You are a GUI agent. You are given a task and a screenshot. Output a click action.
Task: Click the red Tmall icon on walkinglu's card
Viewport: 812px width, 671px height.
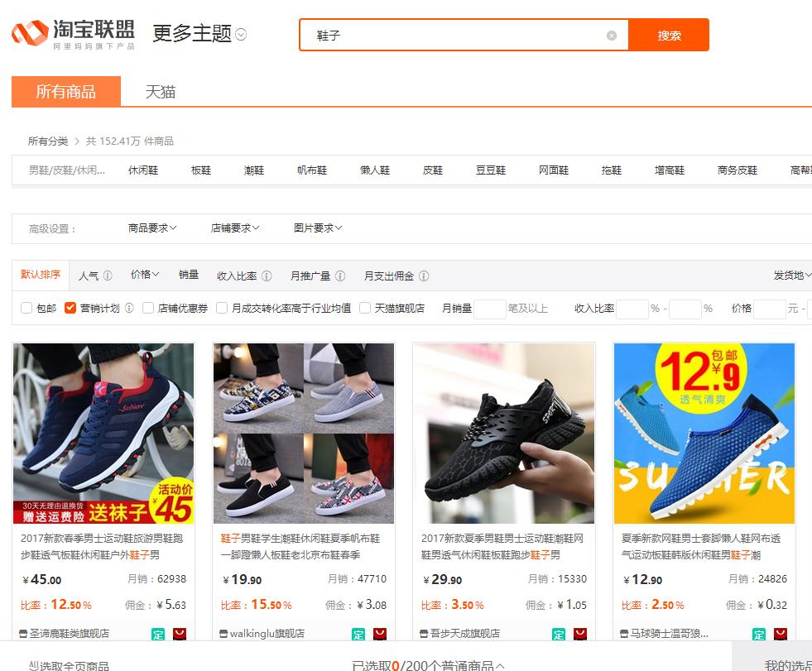[x=379, y=632]
